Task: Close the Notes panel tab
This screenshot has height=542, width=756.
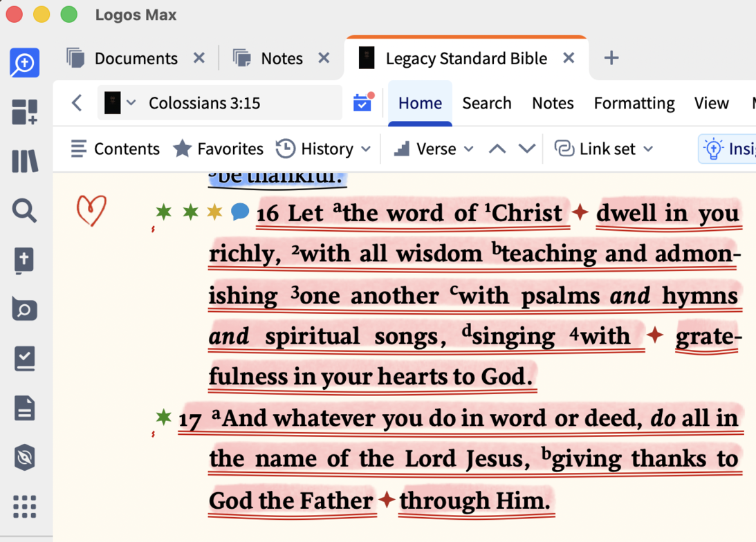Action: tap(324, 58)
